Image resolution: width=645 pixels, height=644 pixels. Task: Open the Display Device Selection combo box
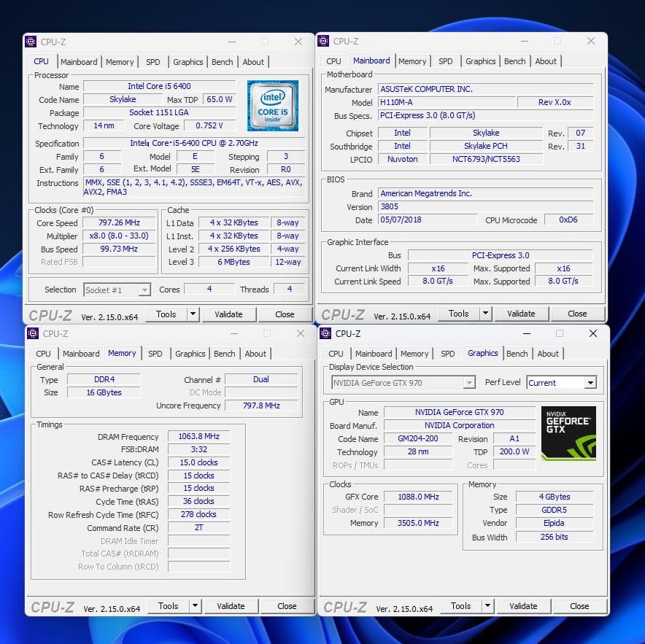pyautogui.click(x=402, y=382)
